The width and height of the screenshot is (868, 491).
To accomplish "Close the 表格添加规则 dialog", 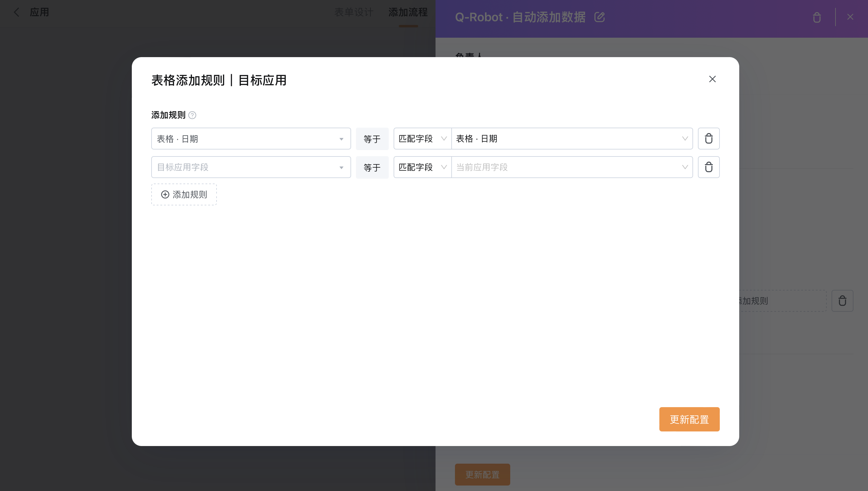I will tap(712, 79).
